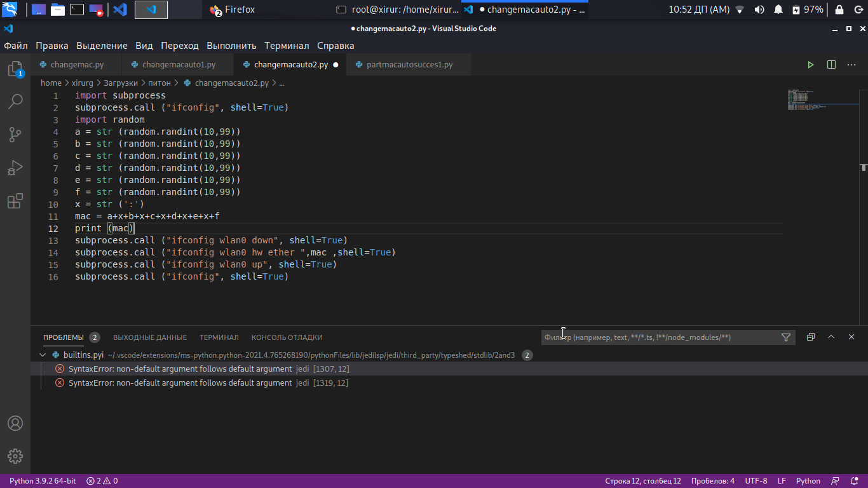Screen dimensions: 868x488
Task: Select the ПРОБЛЕМЫ panel tab
Action: coord(64,337)
